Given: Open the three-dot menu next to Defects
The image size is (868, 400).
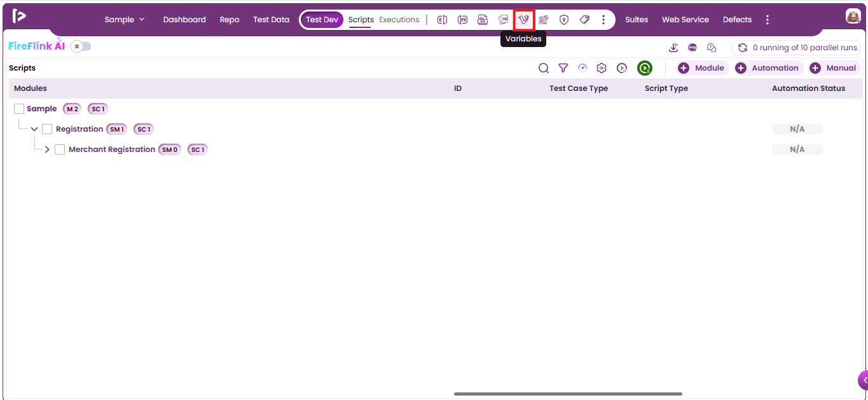Looking at the screenshot, I should 768,20.
